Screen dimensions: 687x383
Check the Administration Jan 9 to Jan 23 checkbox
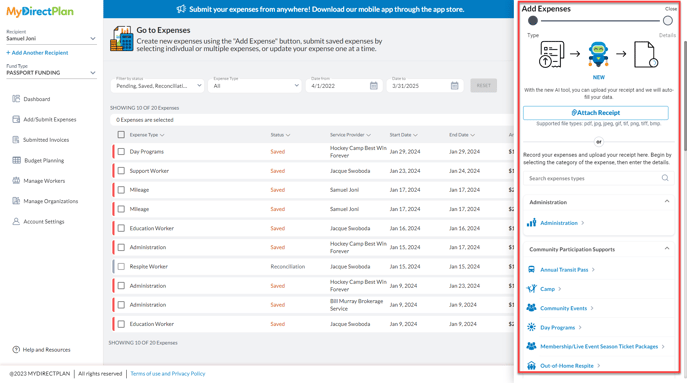[121, 285]
